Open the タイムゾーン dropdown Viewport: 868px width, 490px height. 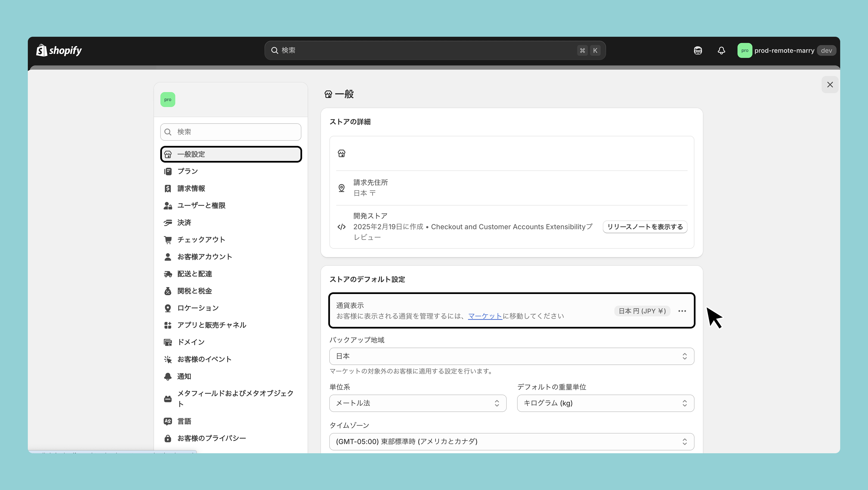pos(512,442)
